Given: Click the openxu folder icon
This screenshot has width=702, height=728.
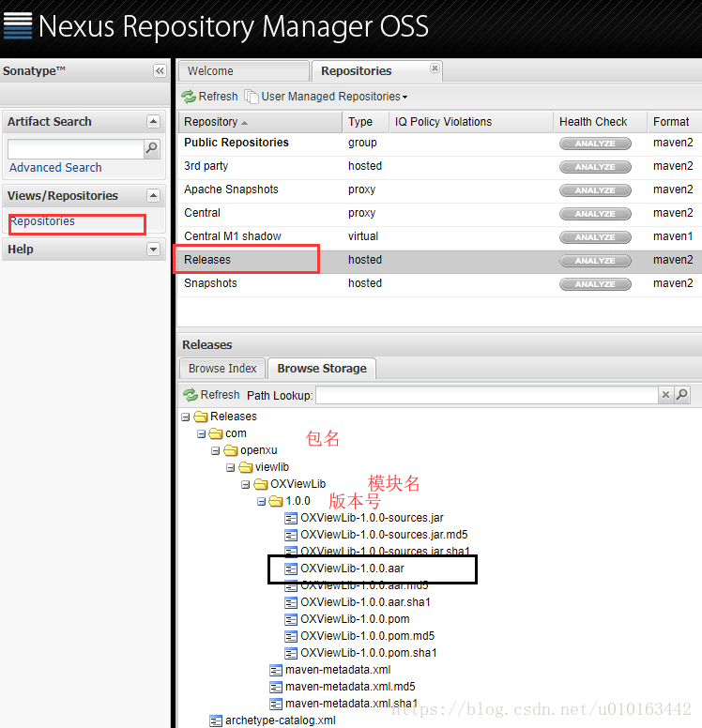Looking at the screenshot, I should click(231, 450).
